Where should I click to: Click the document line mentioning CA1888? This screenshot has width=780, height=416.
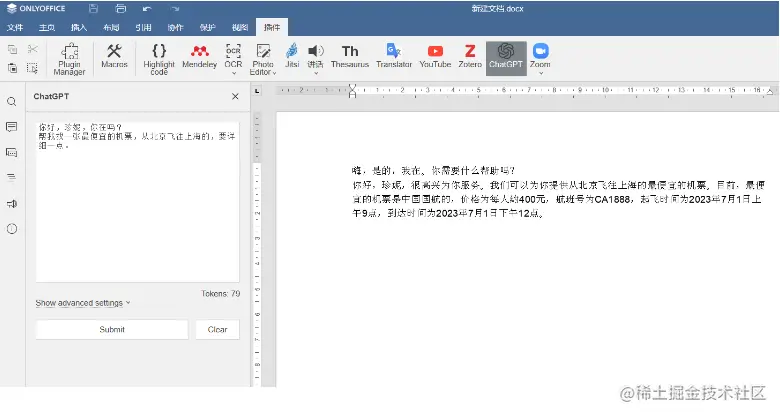(x=557, y=199)
